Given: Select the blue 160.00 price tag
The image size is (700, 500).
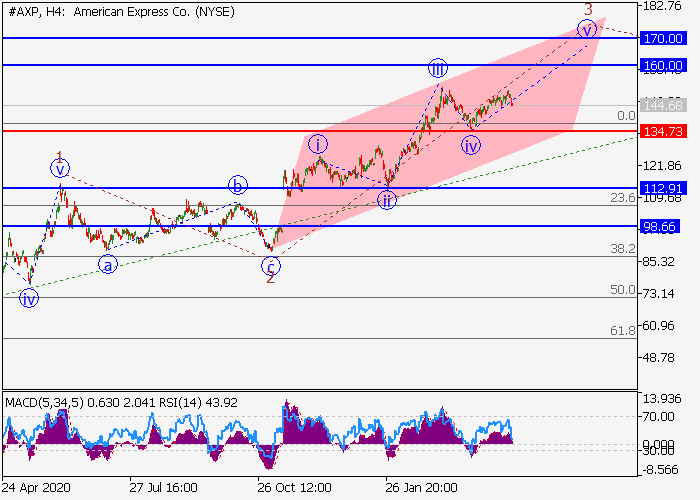Looking at the screenshot, I should point(663,66).
